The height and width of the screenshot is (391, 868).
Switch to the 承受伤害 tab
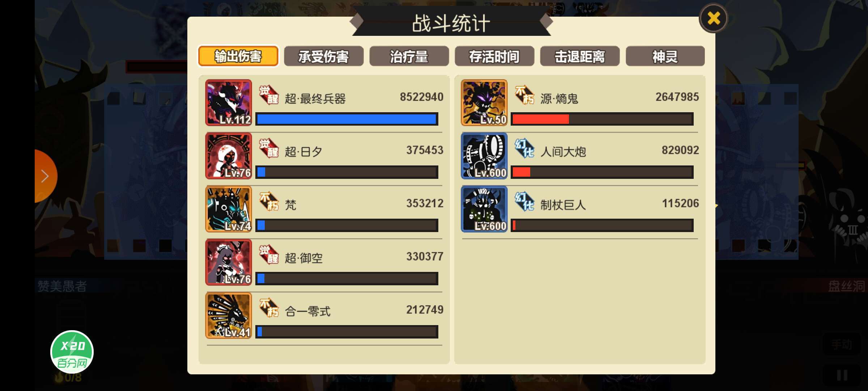tap(324, 56)
